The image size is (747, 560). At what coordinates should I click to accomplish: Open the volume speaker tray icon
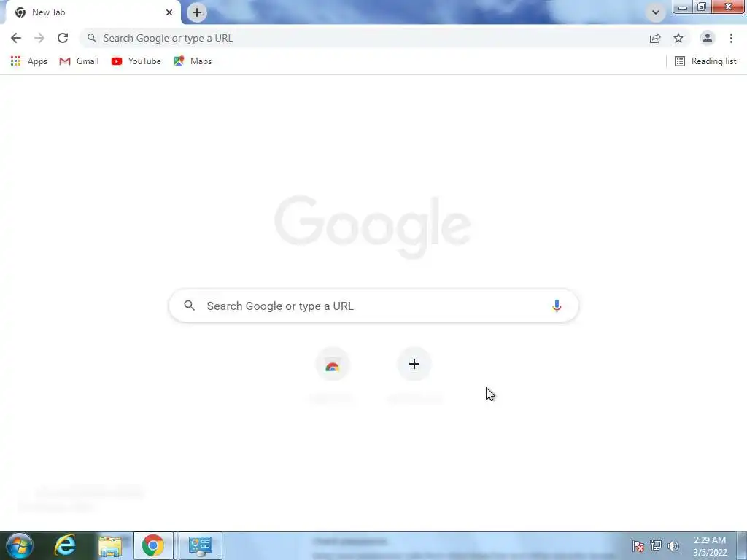673,545
